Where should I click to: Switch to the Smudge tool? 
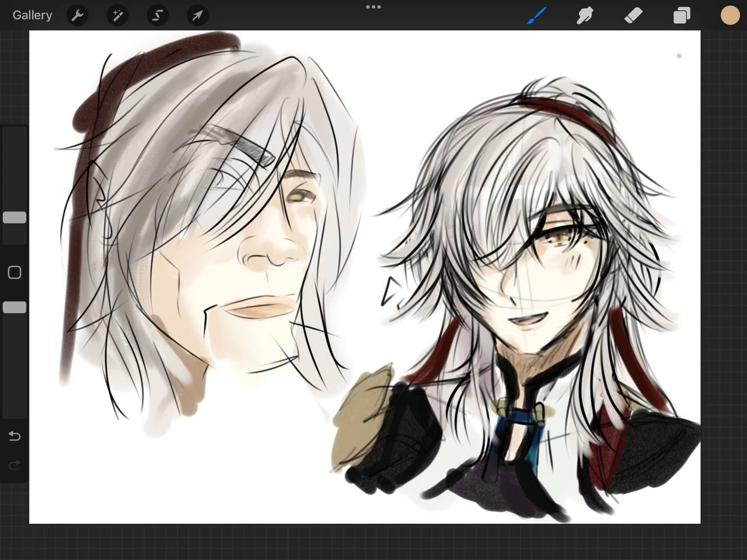point(585,15)
